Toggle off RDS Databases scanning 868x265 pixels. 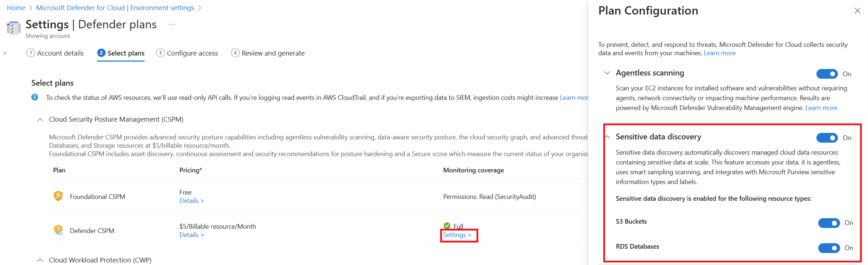(x=829, y=248)
